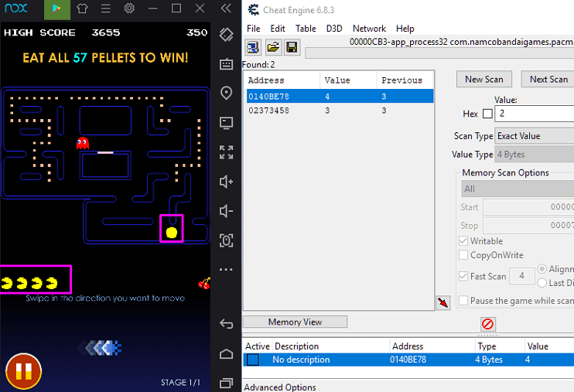The height and width of the screenshot is (392, 574).
Task: Click the Stop address field
Action: pyautogui.click(x=528, y=226)
